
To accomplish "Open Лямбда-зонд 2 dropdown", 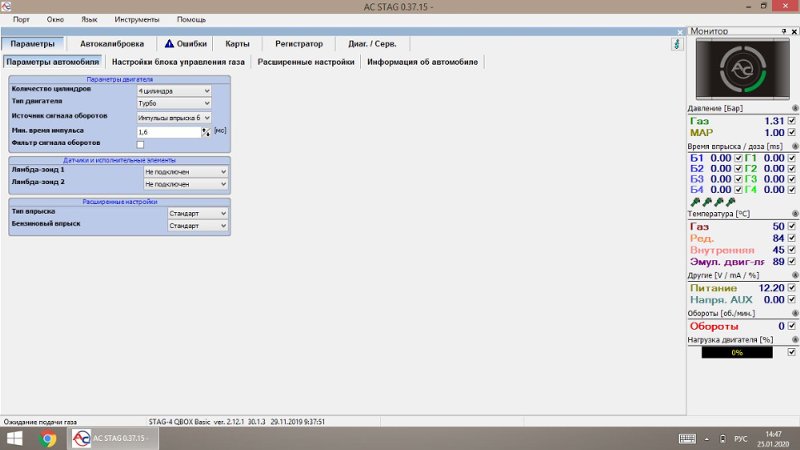I will click(185, 184).
